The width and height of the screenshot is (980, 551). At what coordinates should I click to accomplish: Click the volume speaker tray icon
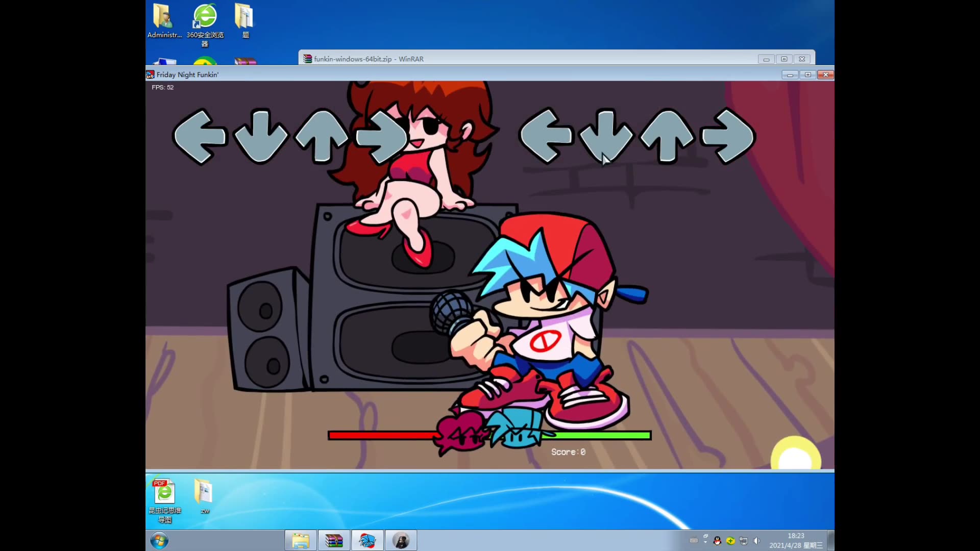point(756,541)
